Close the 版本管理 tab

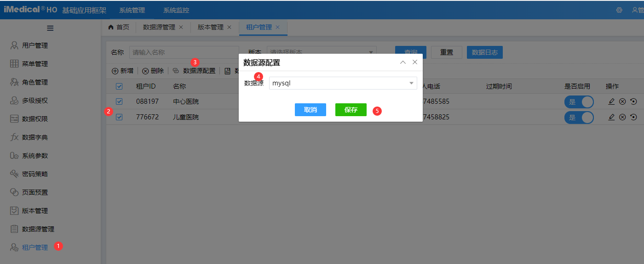coord(229,27)
